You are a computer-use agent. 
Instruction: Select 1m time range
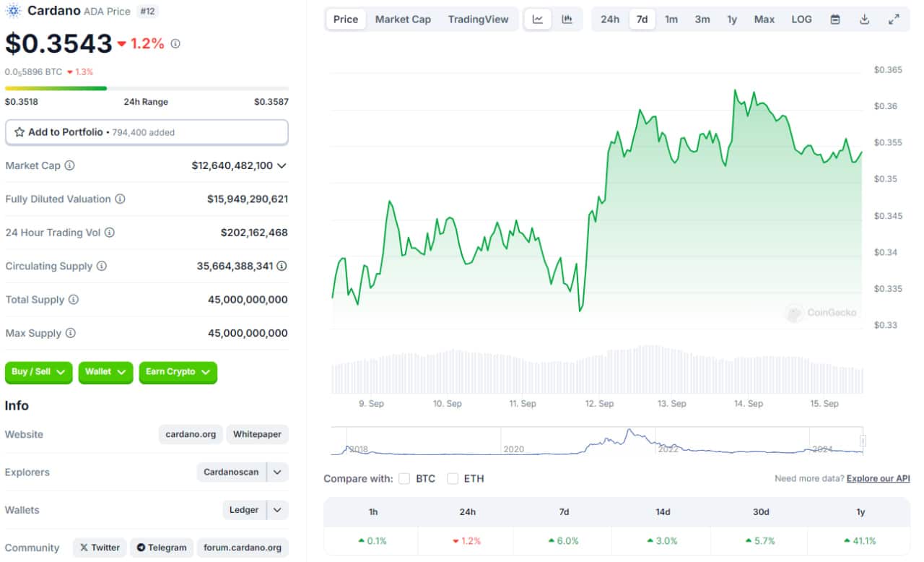[x=671, y=20]
